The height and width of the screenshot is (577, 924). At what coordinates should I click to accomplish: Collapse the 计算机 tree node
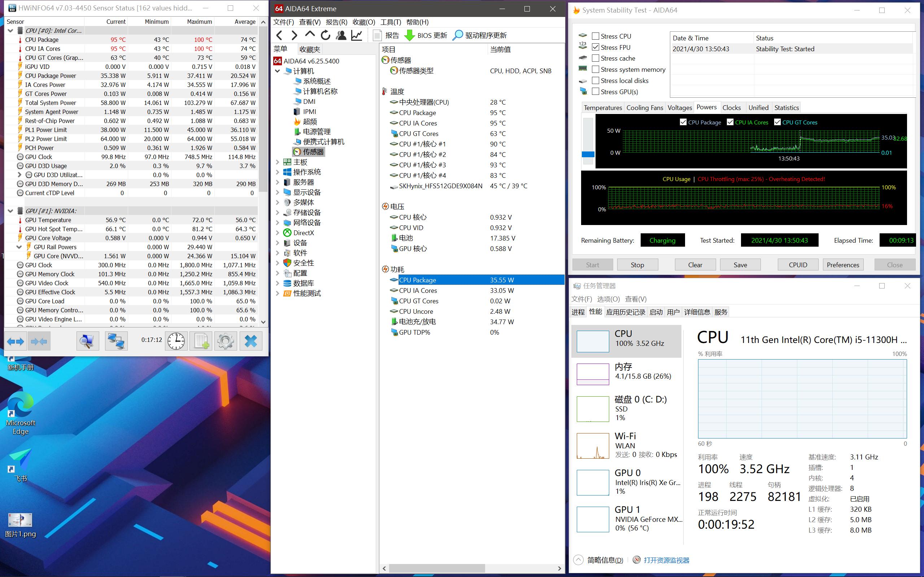click(278, 71)
